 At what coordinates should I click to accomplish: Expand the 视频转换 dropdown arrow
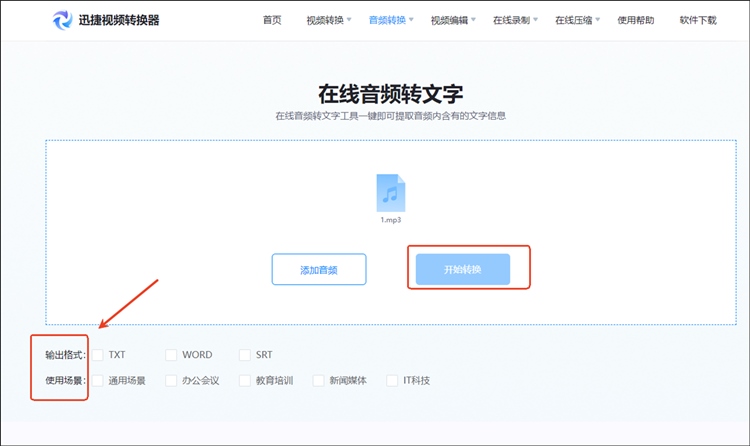coord(349,20)
